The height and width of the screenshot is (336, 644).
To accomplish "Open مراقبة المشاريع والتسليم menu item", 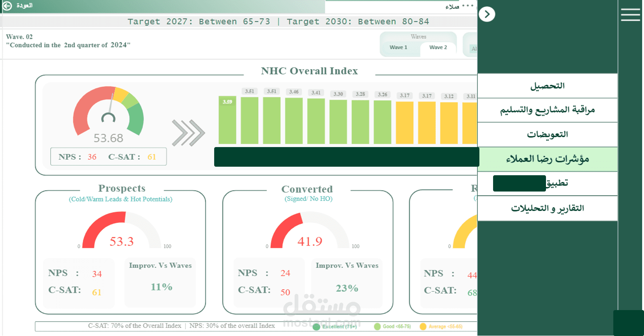I will pyautogui.click(x=547, y=110).
